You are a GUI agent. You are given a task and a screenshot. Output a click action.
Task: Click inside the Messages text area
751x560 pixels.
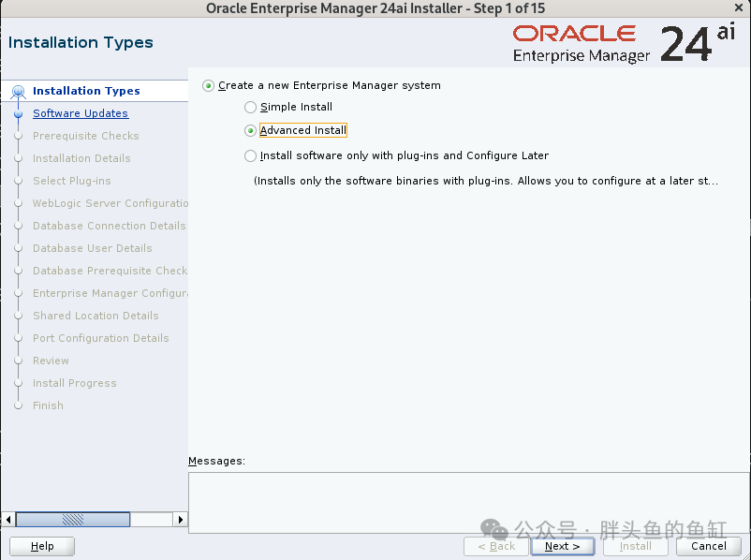(469, 503)
